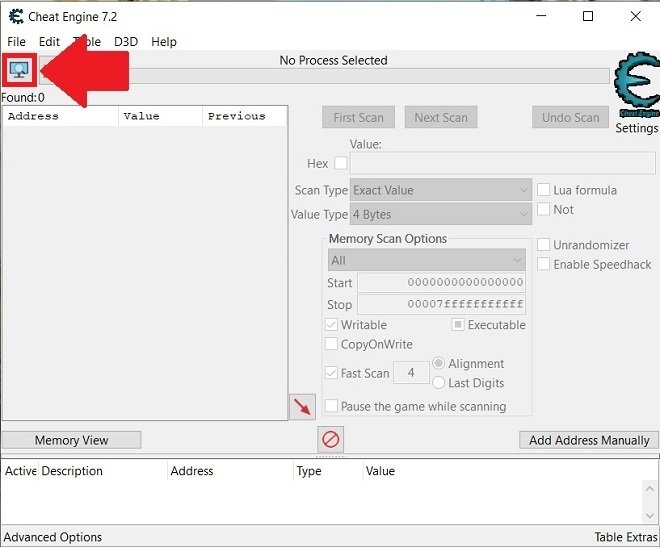Open the Value Type dropdown
The image size is (660, 547).
tap(441, 215)
